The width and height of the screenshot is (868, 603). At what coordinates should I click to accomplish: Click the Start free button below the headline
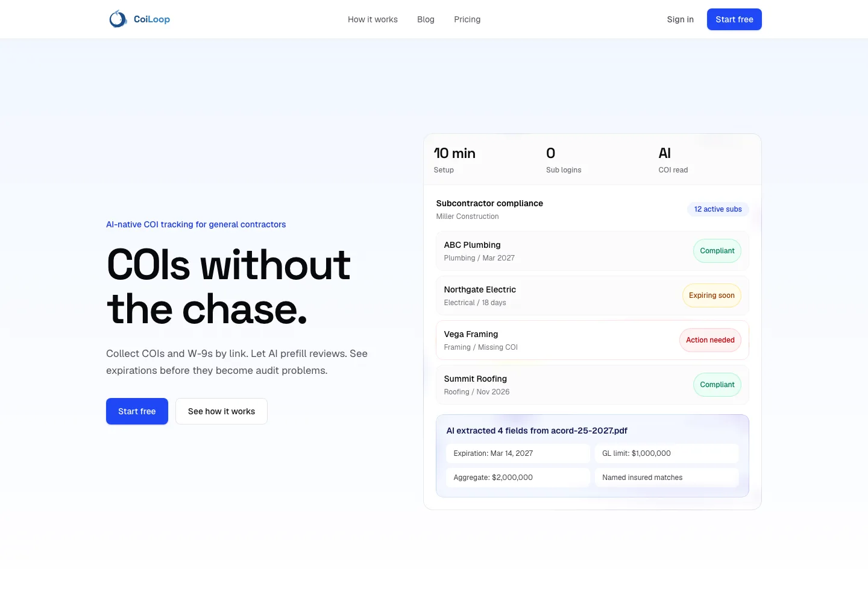coord(137,411)
